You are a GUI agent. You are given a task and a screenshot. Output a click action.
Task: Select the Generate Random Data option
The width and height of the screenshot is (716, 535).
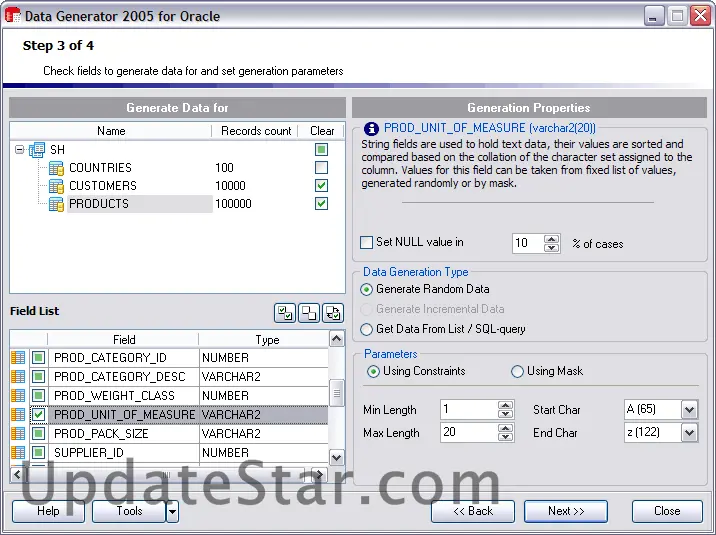click(366, 289)
